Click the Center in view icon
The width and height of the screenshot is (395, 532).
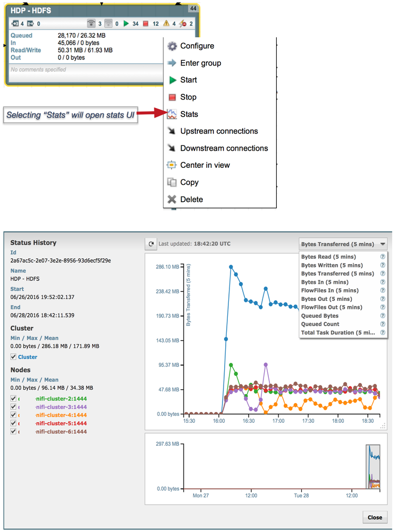(x=171, y=165)
